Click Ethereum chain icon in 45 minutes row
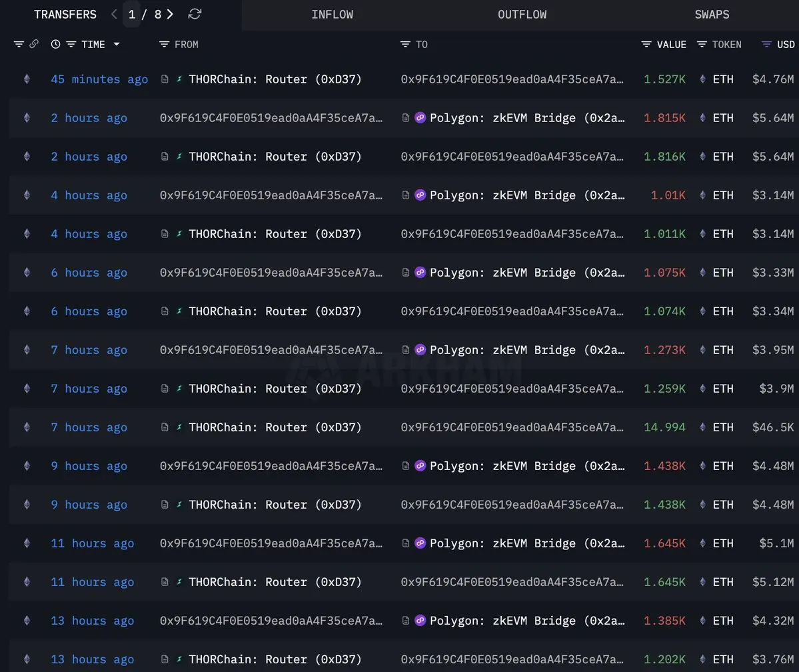Image resolution: width=799 pixels, height=672 pixels. (x=27, y=79)
